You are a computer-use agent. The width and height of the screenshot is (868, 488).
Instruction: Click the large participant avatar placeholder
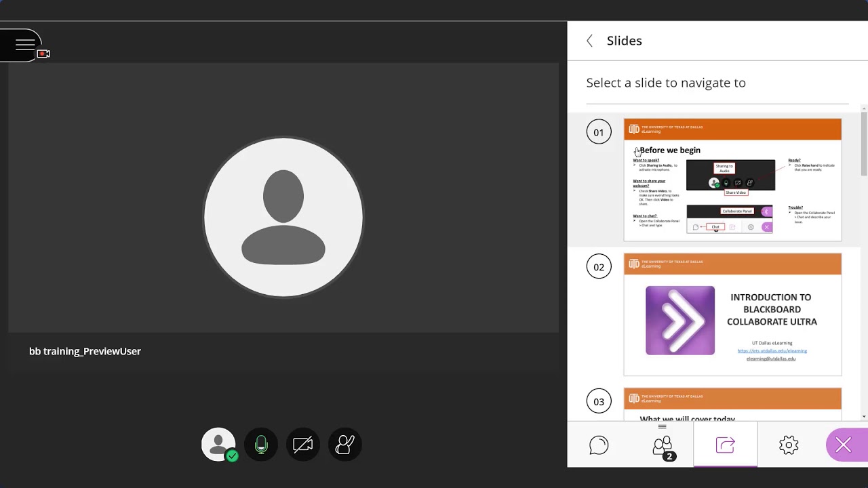tap(283, 217)
